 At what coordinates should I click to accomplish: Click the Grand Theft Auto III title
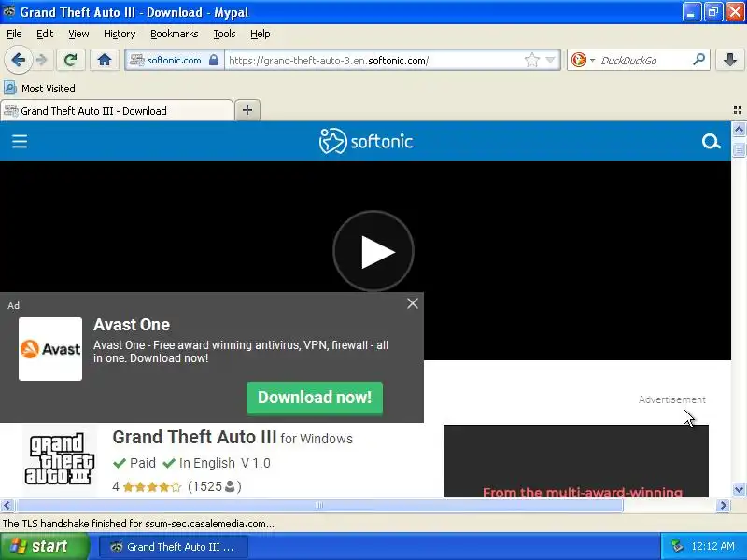click(x=194, y=437)
